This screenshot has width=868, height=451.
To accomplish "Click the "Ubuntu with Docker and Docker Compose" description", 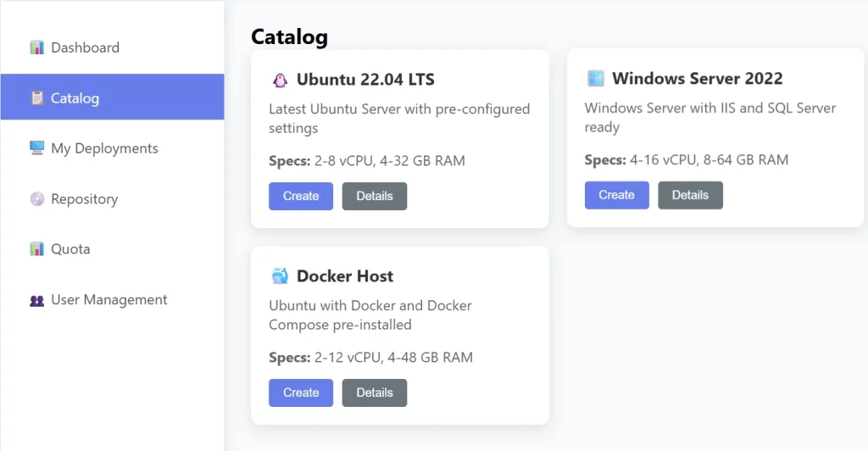I will coord(370,315).
